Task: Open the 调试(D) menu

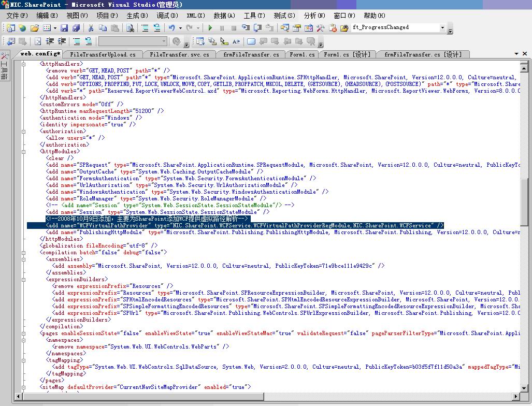Action: tap(167, 16)
